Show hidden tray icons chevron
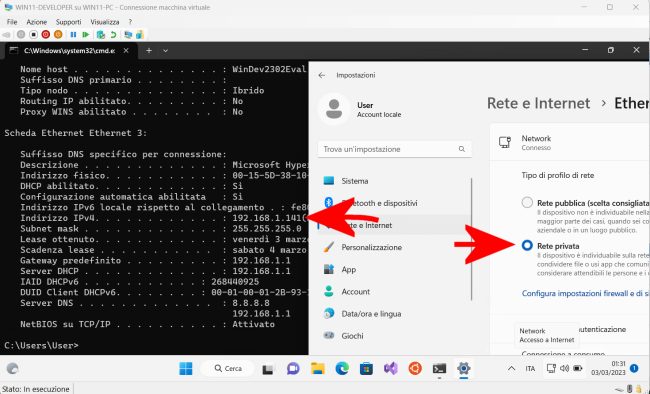Image resolution: width=650 pixels, height=394 pixels. [x=512, y=368]
